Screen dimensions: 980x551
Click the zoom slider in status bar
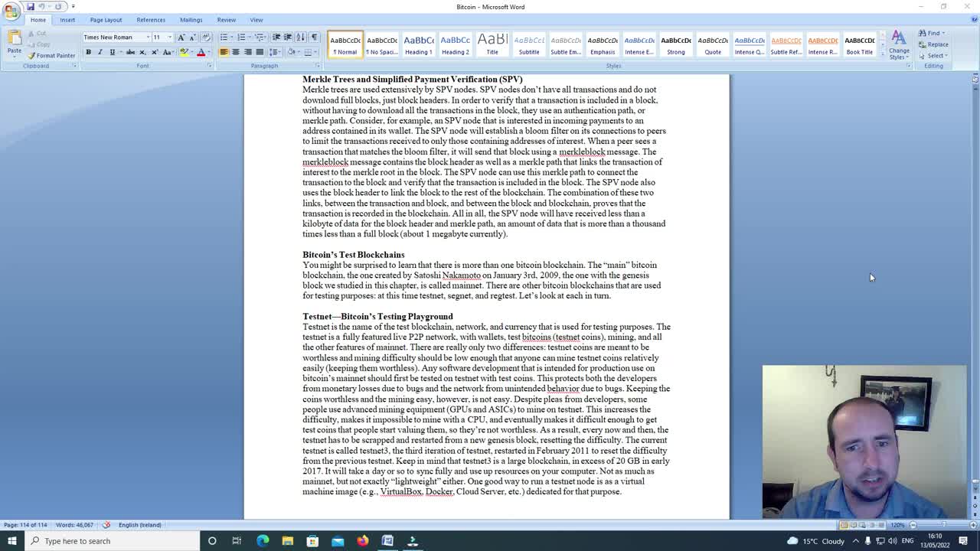click(x=943, y=525)
